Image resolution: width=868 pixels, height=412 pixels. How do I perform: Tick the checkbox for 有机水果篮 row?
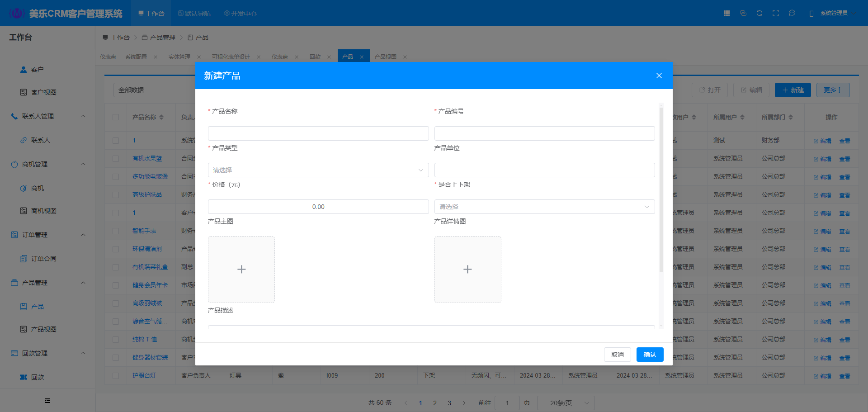coord(116,159)
